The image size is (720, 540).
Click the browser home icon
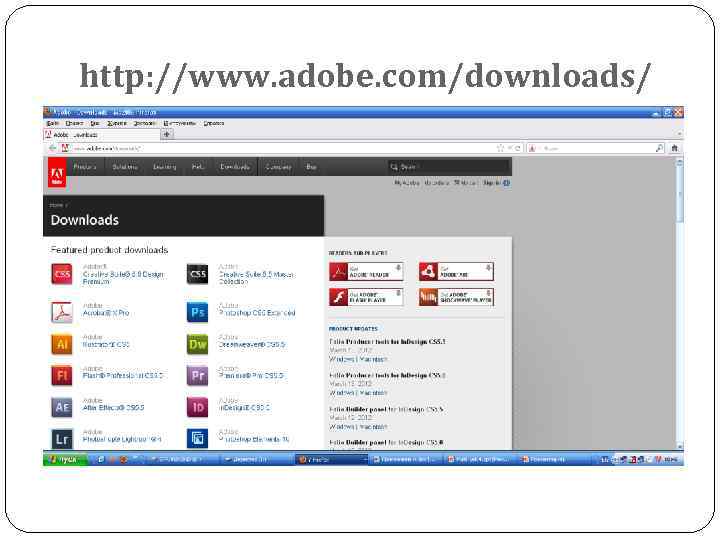pos(674,148)
